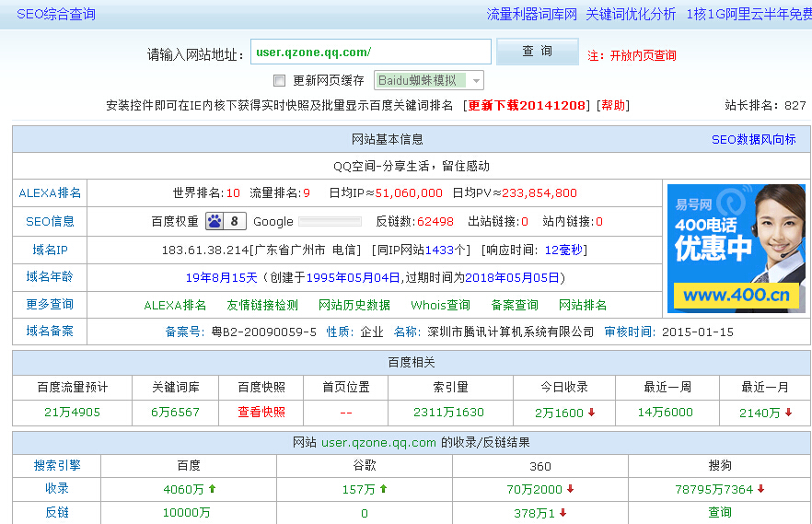
Task: Click 站长排名 value 827
Action: 795,106
